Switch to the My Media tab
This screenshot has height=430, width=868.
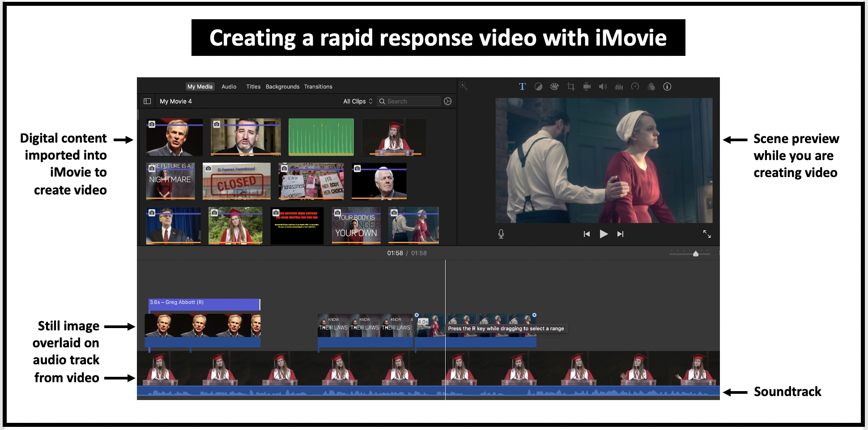[x=200, y=87]
